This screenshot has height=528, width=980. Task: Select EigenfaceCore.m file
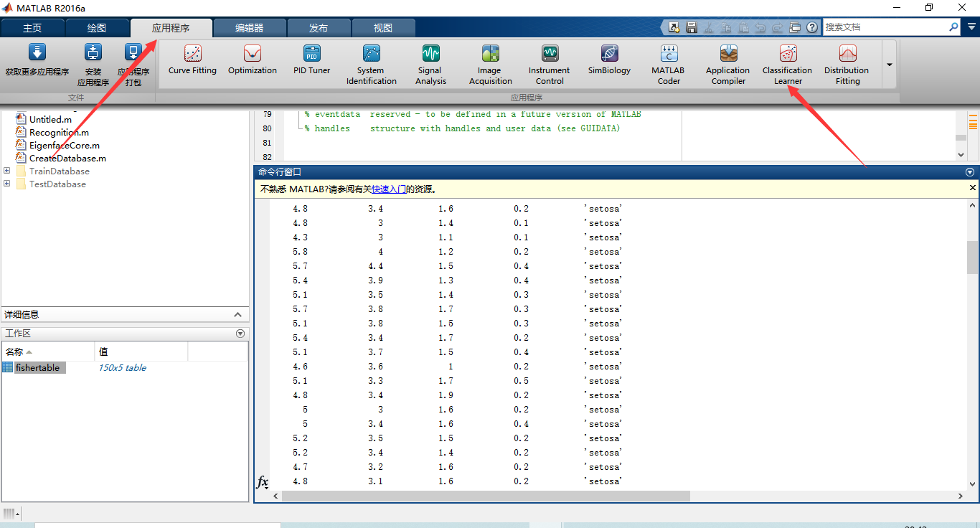point(65,145)
